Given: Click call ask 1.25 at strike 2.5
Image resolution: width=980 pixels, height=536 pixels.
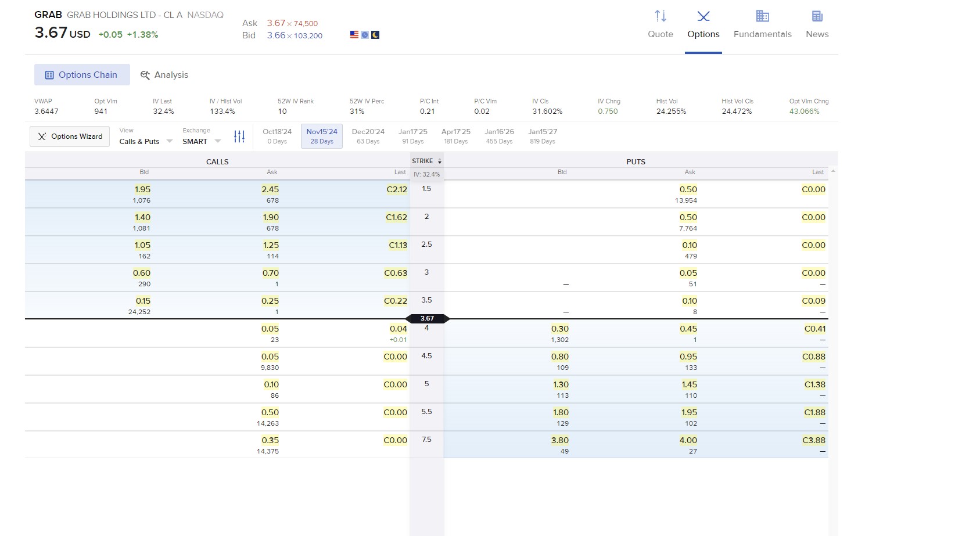Looking at the screenshot, I should 271,245.
